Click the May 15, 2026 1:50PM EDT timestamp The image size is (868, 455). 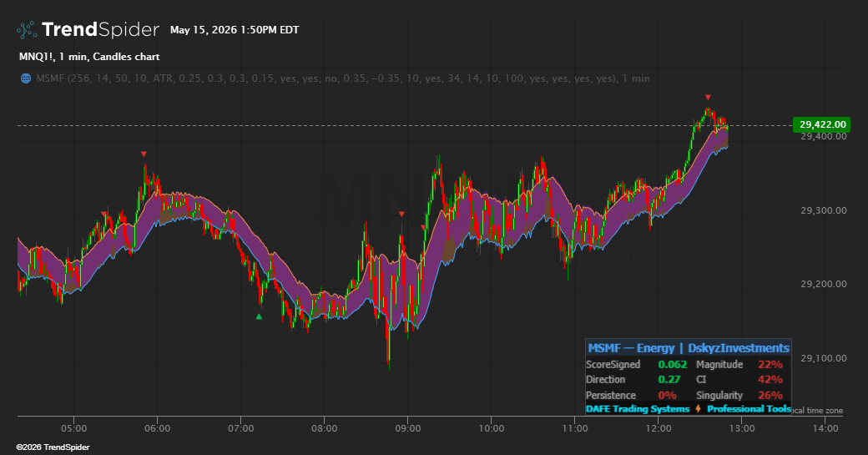[235, 30]
